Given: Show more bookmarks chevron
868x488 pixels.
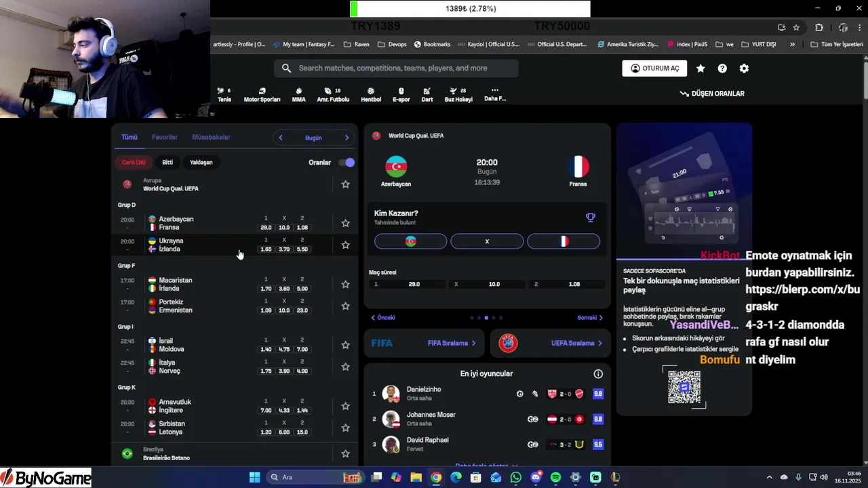Looking at the screenshot, I should pos(792,44).
